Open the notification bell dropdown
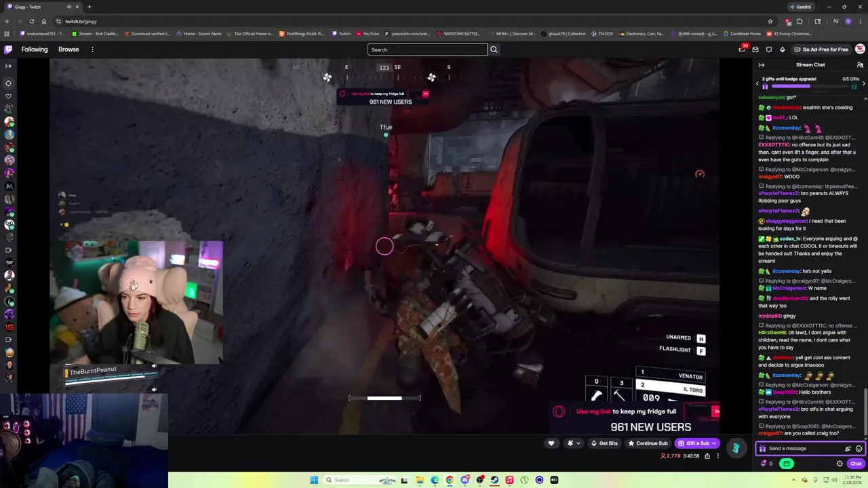The width and height of the screenshot is (868, 488). (574, 443)
